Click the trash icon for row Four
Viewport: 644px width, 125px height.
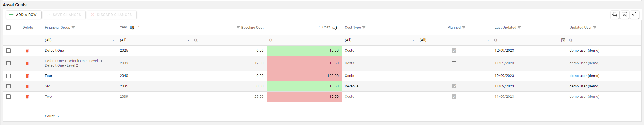pyautogui.click(x=27, y=76)
